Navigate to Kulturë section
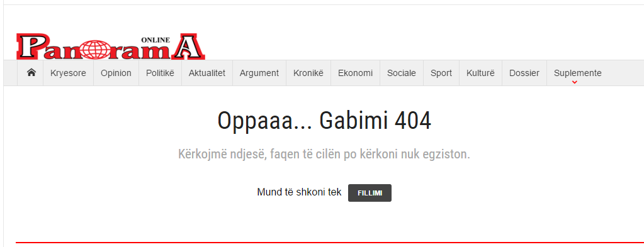This screenshot has height=247, width=644. 480,73
